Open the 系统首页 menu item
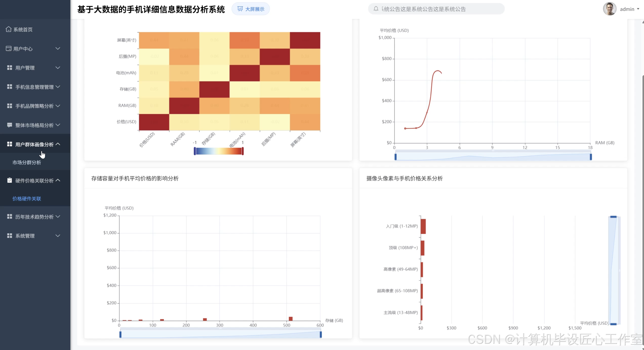Screen dimensions: 644x350 tap(35, 29)
